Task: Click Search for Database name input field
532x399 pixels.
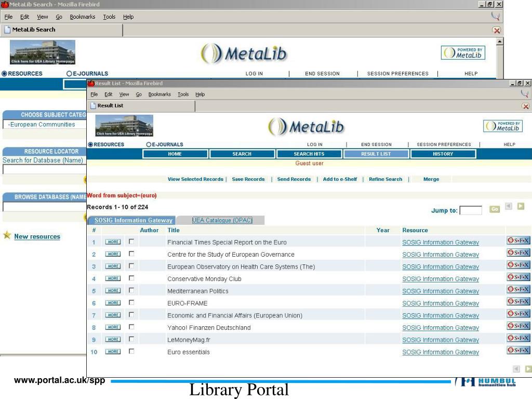Action: tap(45, 170)
